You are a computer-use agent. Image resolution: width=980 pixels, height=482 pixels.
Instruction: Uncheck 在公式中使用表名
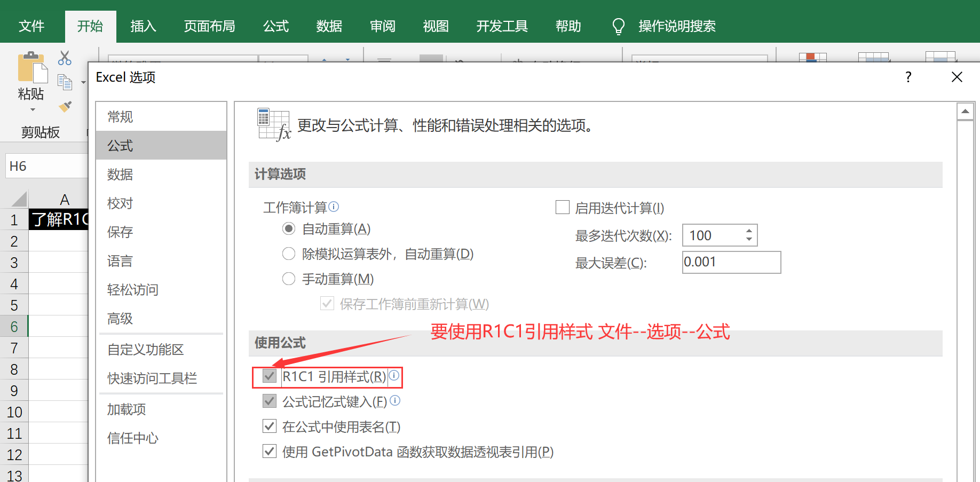(x=269, y=426)
